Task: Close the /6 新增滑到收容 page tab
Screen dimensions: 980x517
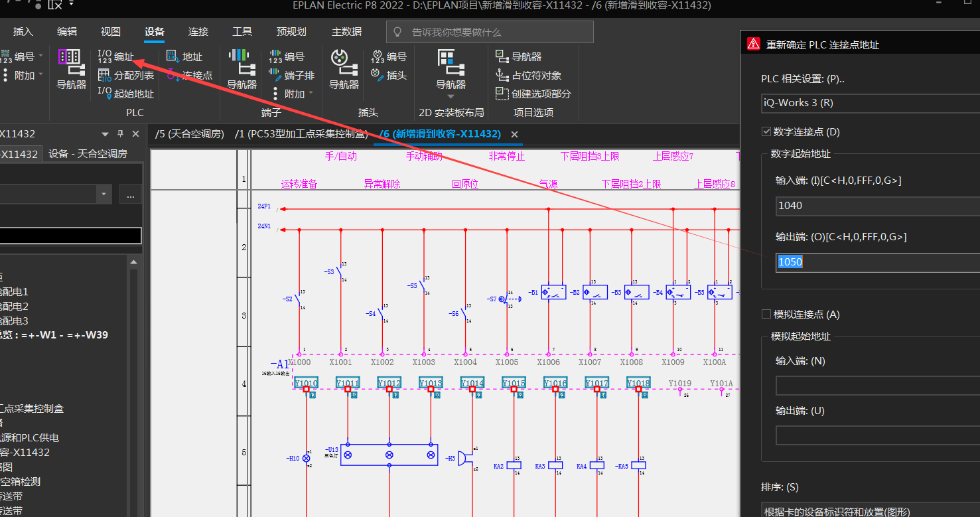Action: click(514, 135)
